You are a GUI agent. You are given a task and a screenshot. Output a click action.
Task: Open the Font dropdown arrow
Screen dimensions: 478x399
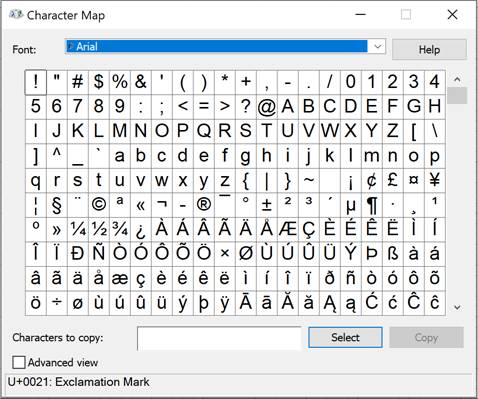(x=377, y=46)
